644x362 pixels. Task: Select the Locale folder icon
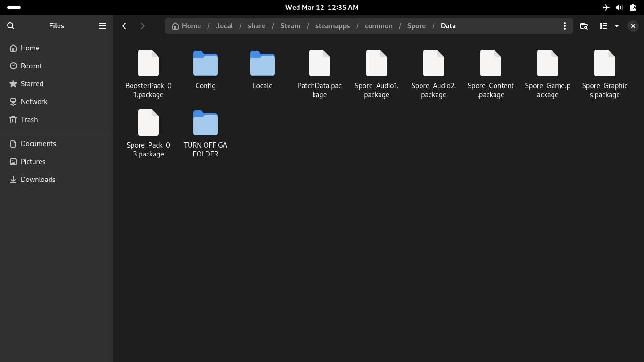point(263,64)
